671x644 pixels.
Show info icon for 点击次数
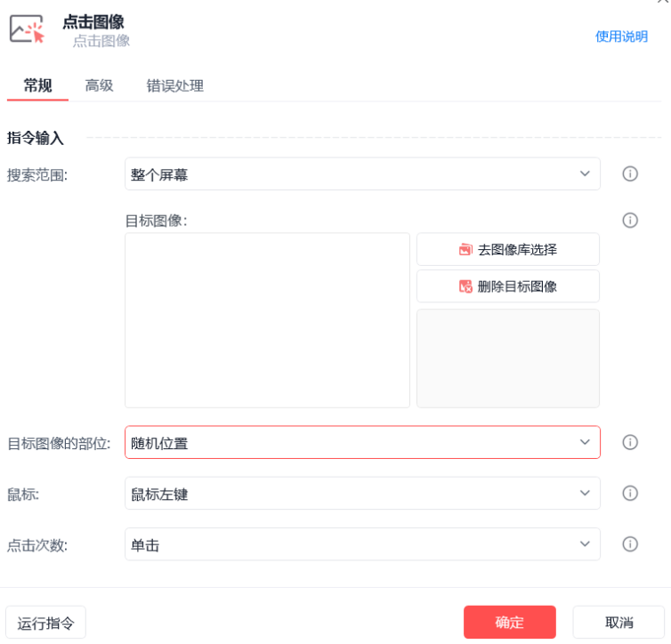[x=630, y=544]
